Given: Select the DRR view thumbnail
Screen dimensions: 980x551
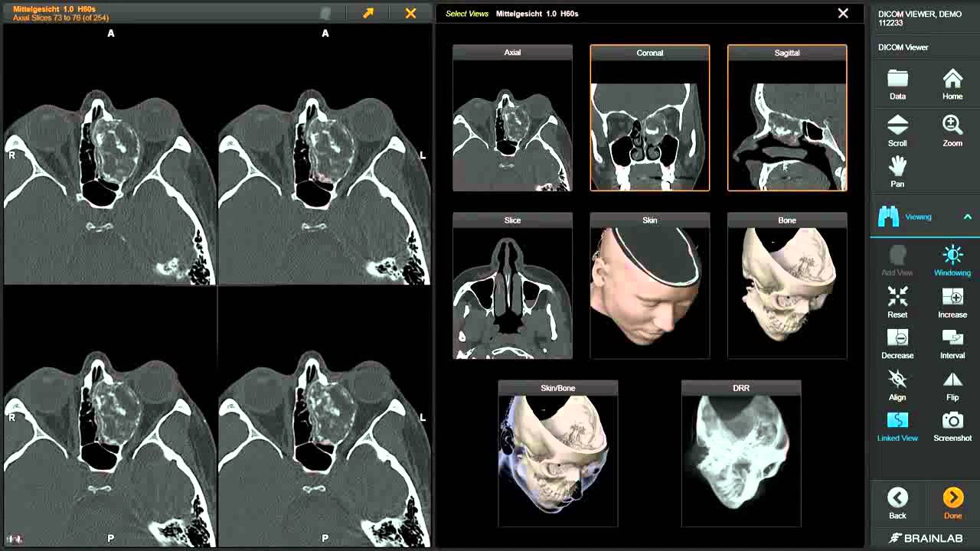Looking at the screenshot, I should pos(741,453).
